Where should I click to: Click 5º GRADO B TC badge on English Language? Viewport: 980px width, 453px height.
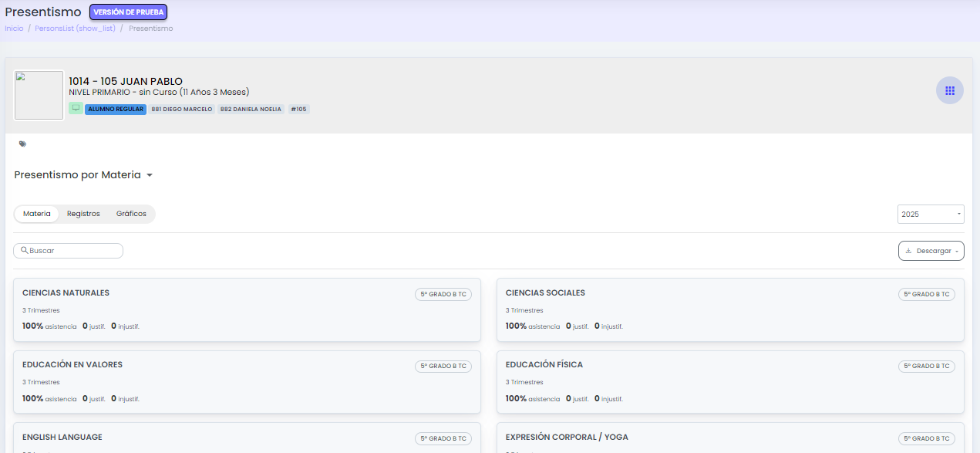point(443,438)
